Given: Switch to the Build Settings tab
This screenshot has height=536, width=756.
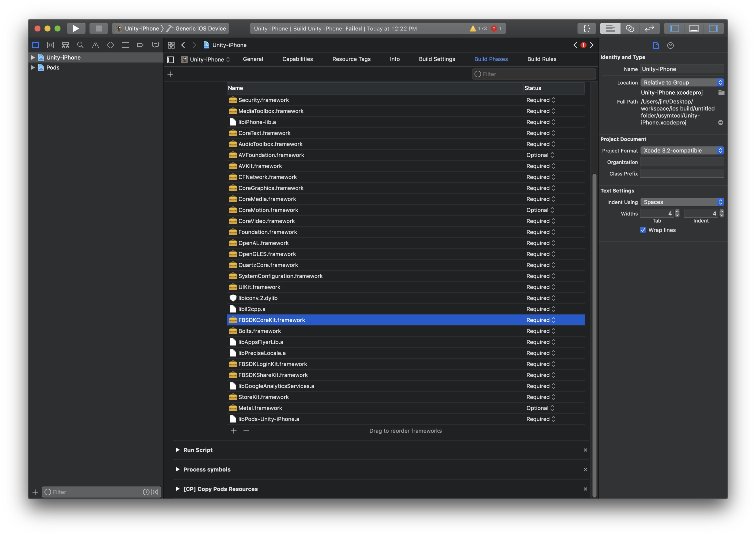Looking at the screenshot, I should (436, 59).
